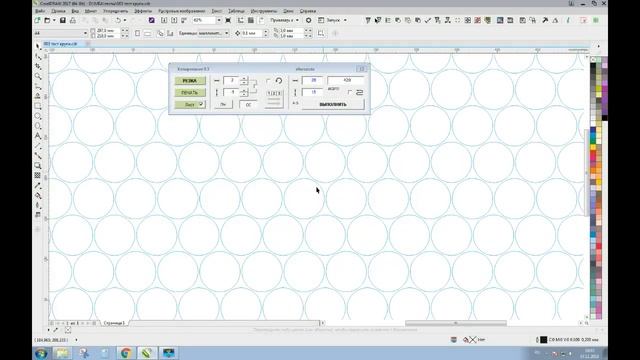Screen dimensions: 640x360
Task: Close the copy macro dialog
Action: tap(361, 69)
